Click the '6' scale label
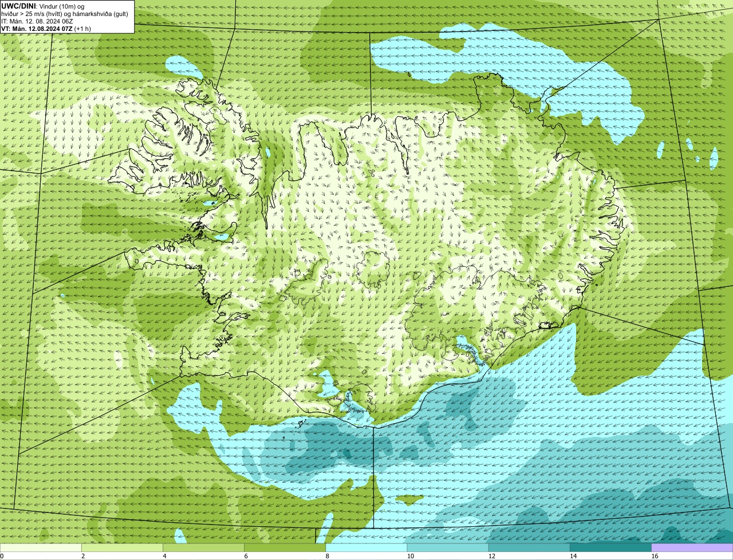Viewport: 733px width, 560px height. click(246, 556)
